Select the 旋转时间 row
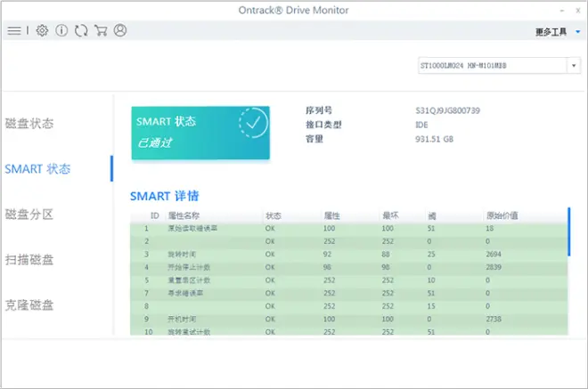The width and height of the screenshot is (588, 389). tap(348, 255)
